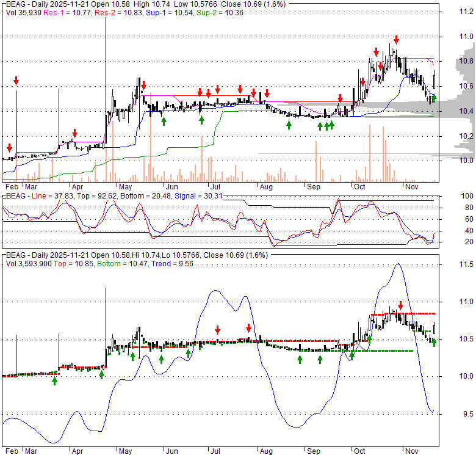This screenshot has width=476, height=455.
Task: Click the highest red arrow near the October peak
Action: pos(397,39)
